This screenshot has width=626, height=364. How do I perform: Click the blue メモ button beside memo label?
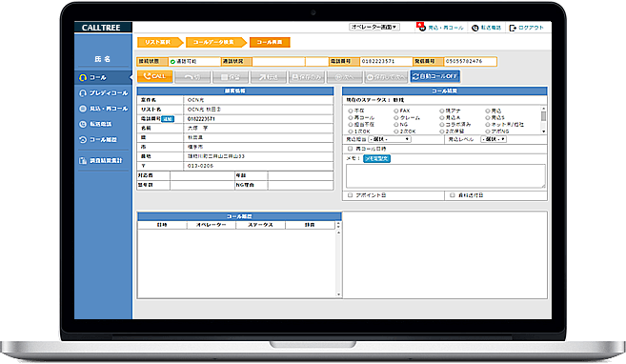coord(377,158)
